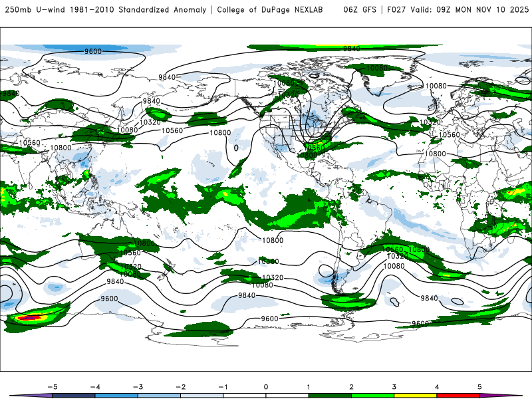The width and height of the screenshot is (532, 399).
Task: Click the '5' colorbar tick label
Action: pos(479,387)
